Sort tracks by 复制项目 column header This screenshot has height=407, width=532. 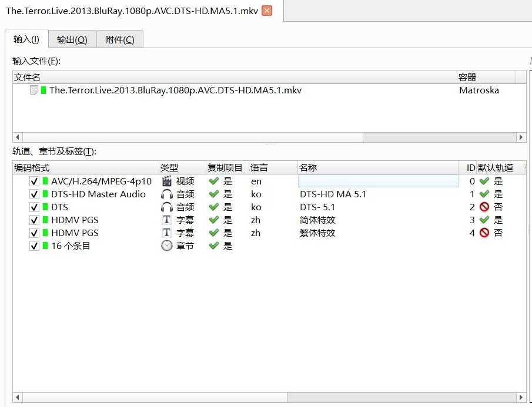[227, 168]
